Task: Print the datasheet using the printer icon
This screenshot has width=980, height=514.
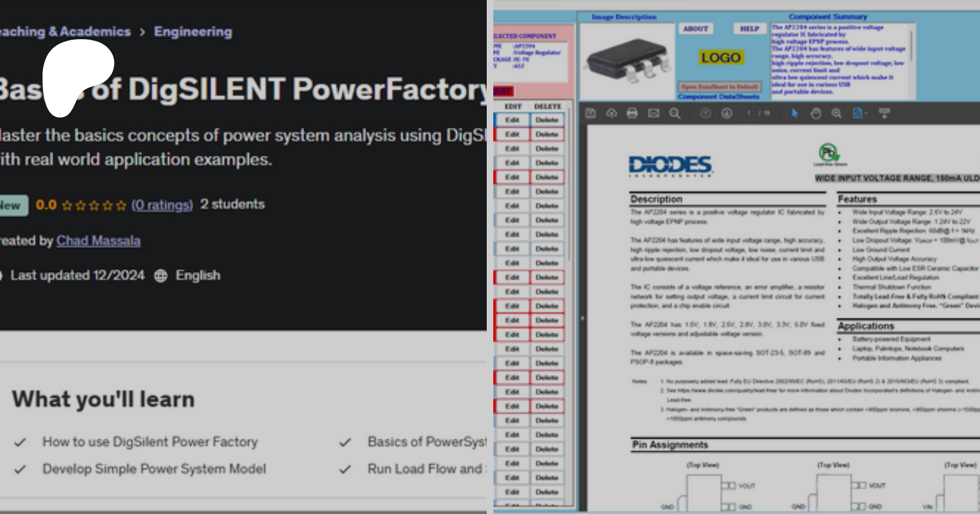Action: (632, 113)
